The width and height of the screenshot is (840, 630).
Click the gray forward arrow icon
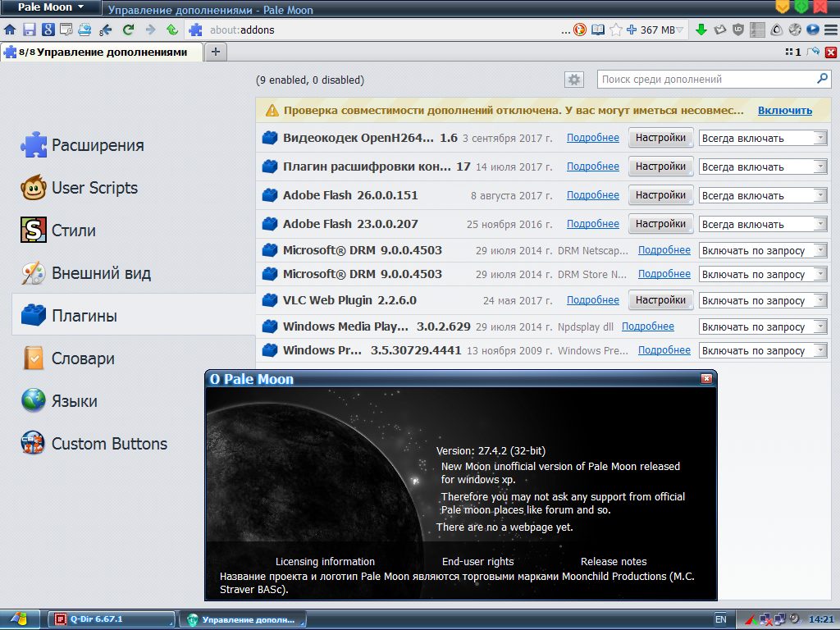(x=151, y=30)
